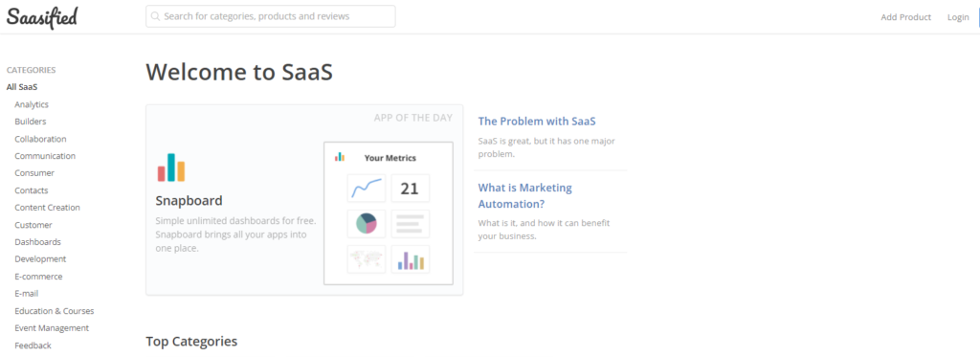980x357 pixels.
Task: Focus the search categories and products field
Action: coord(271,16)
